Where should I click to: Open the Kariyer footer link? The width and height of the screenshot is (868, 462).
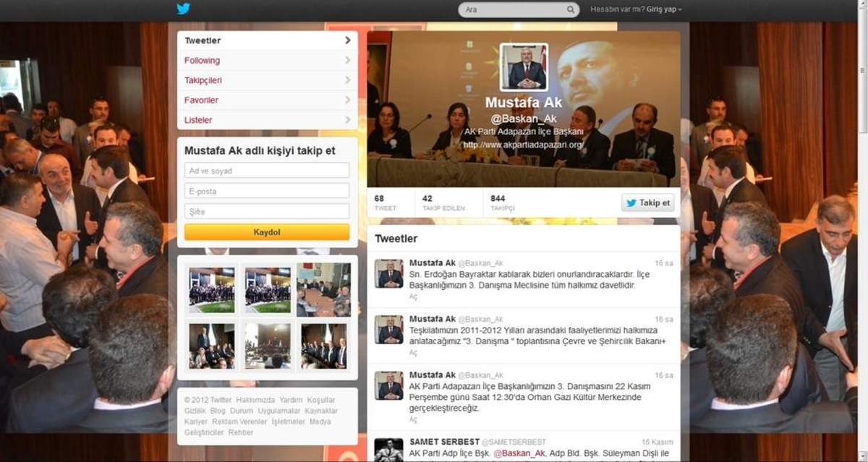coord(196,422)
